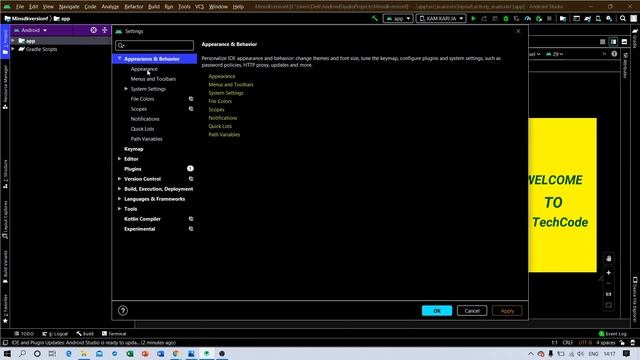Open Windows Start menu

click(x=7, y=353)
